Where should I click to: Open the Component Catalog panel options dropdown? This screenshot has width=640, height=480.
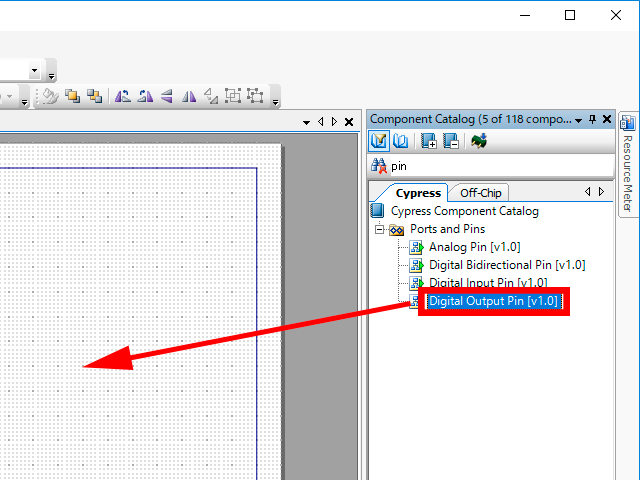(578, 120)
